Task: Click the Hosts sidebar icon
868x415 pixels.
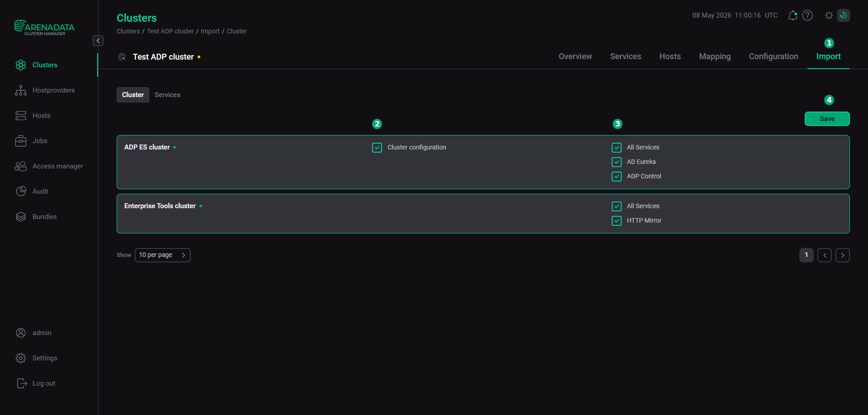Action: (x=21, y=116)
